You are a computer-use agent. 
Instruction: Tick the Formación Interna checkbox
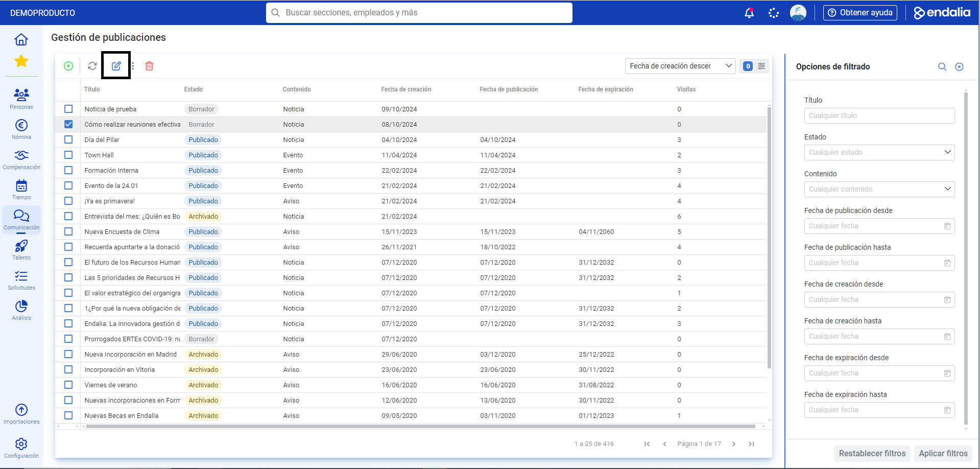[68, 170]
